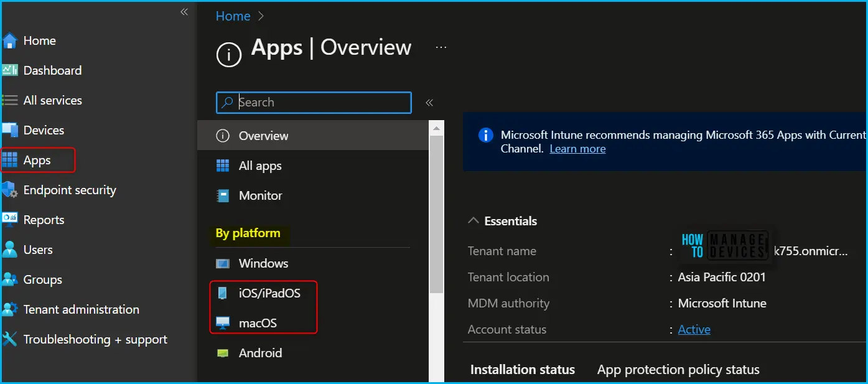This screenshot has width=868, height=384.
Task: Click the iOS/iPadOS device icon
Action: (222, 293)
